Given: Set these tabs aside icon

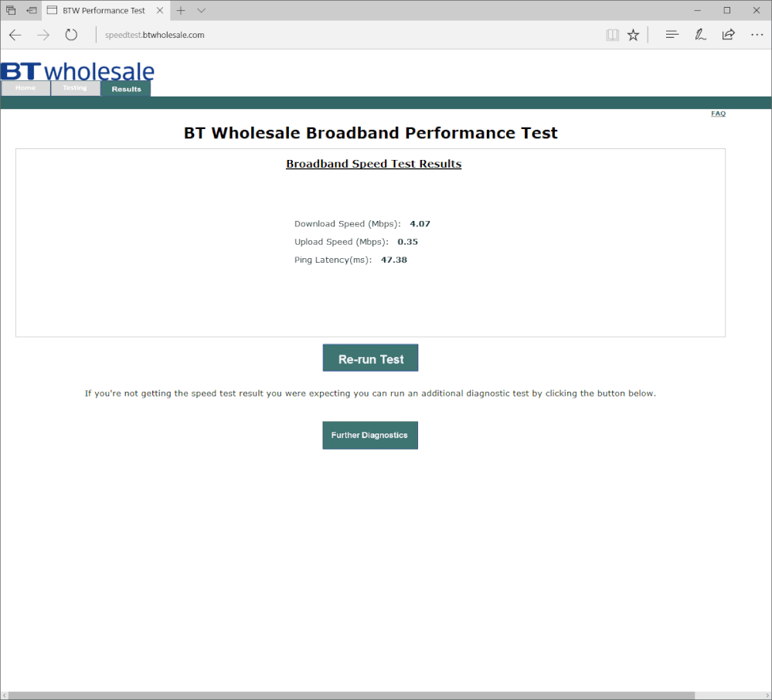Looking at the screenshot, I should click(x=32, y=10).
